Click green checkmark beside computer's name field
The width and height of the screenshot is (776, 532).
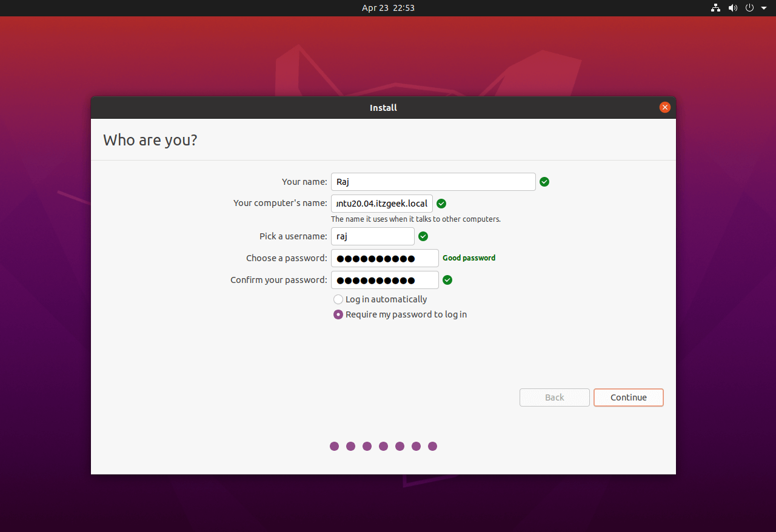click(x=441, y=204)
